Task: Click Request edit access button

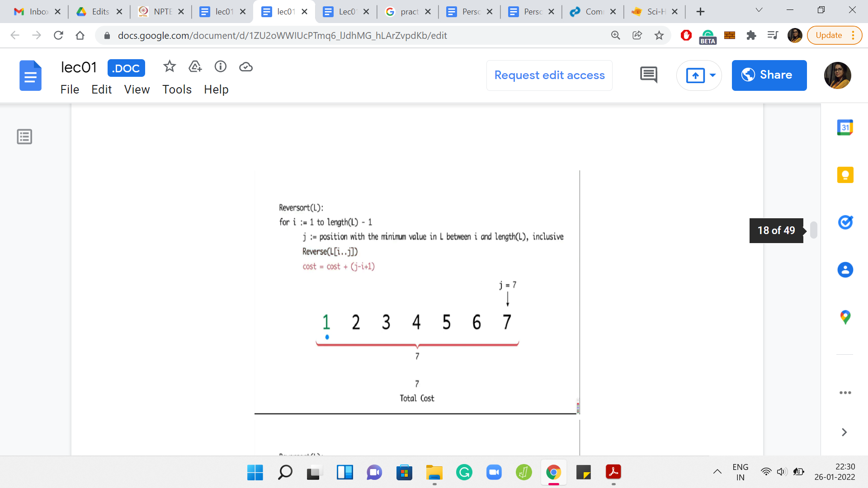Action: 549,75
